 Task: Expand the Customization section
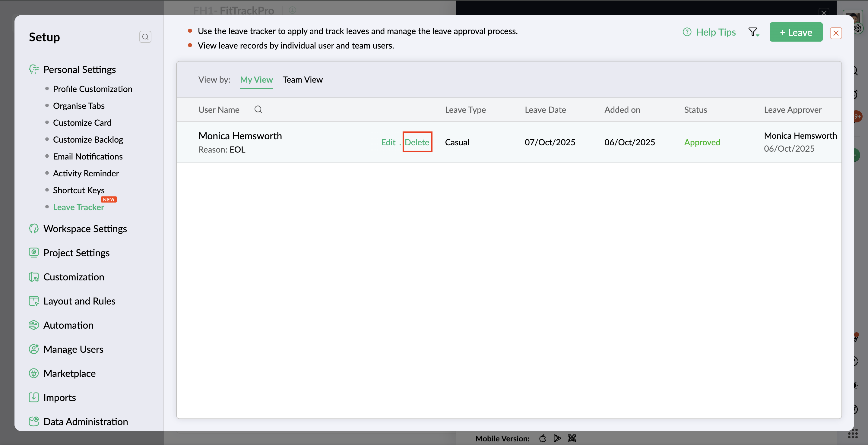74,277
